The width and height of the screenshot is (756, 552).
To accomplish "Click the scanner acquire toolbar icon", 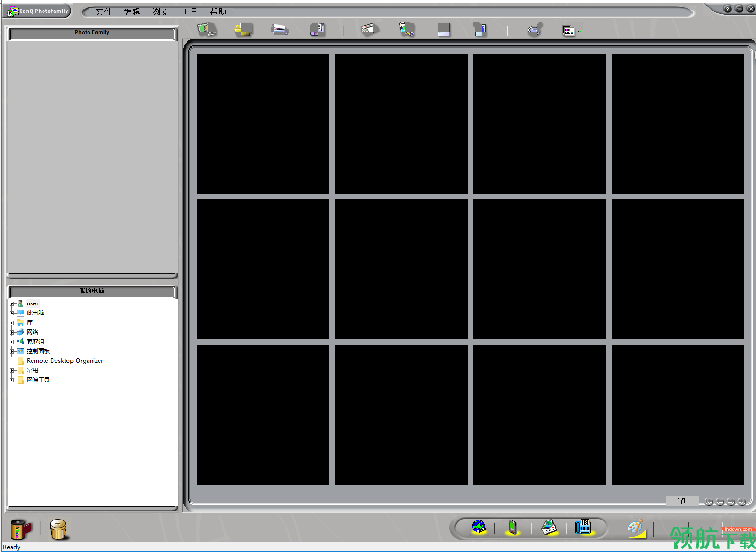I will click(x=280, y=30).
